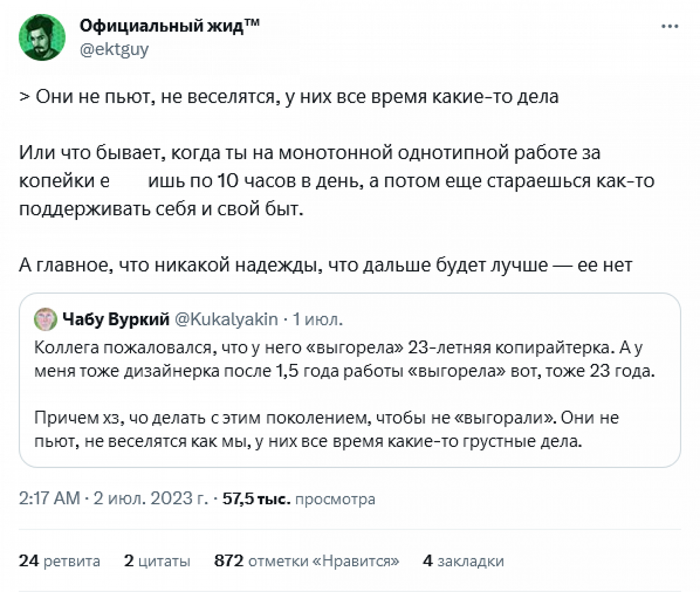Click the @ektguy handle

pyautogui.click(x=114, y=49)
